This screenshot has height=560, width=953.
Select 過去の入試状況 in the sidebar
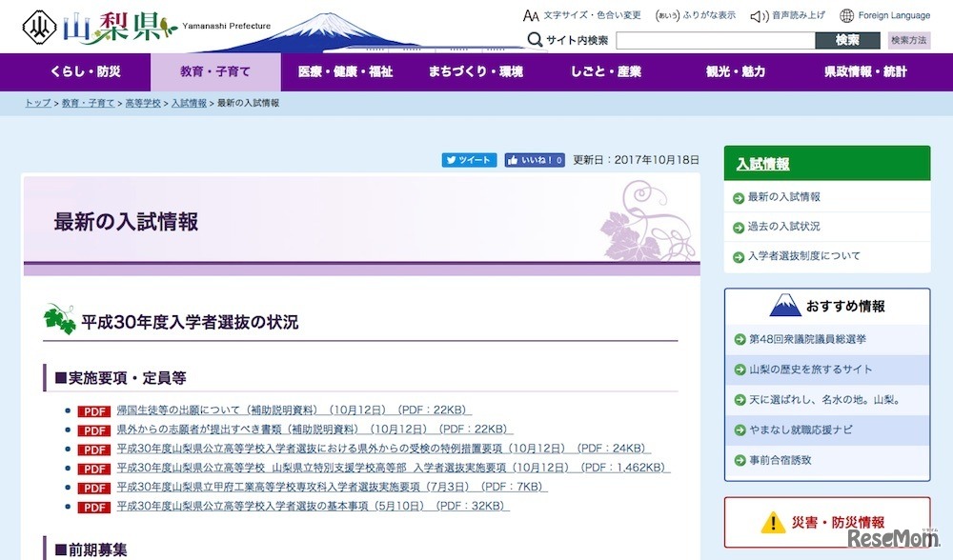pos(783,227)
